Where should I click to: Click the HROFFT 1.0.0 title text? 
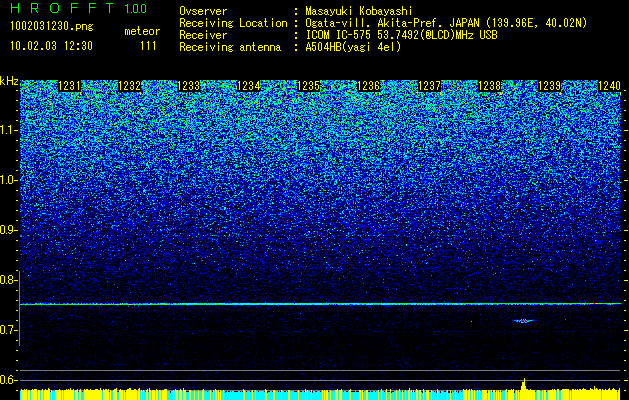pos(78,8)
